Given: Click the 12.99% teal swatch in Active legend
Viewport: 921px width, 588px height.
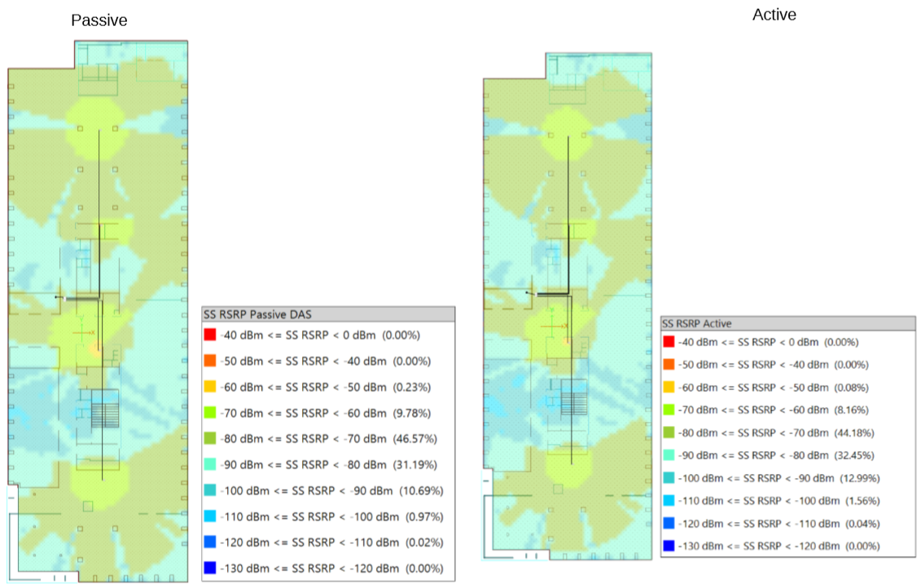Looking at the screenshot, I should [669, 477].
